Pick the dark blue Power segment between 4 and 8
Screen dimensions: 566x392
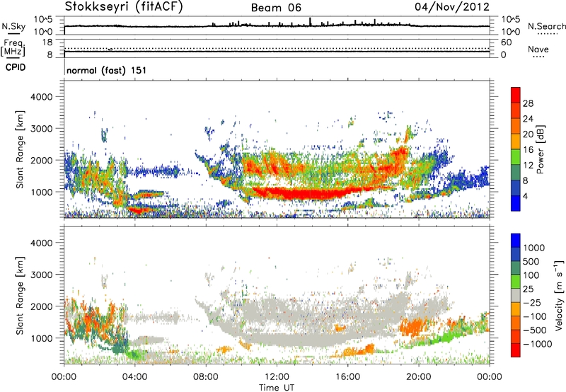[516, 188]
